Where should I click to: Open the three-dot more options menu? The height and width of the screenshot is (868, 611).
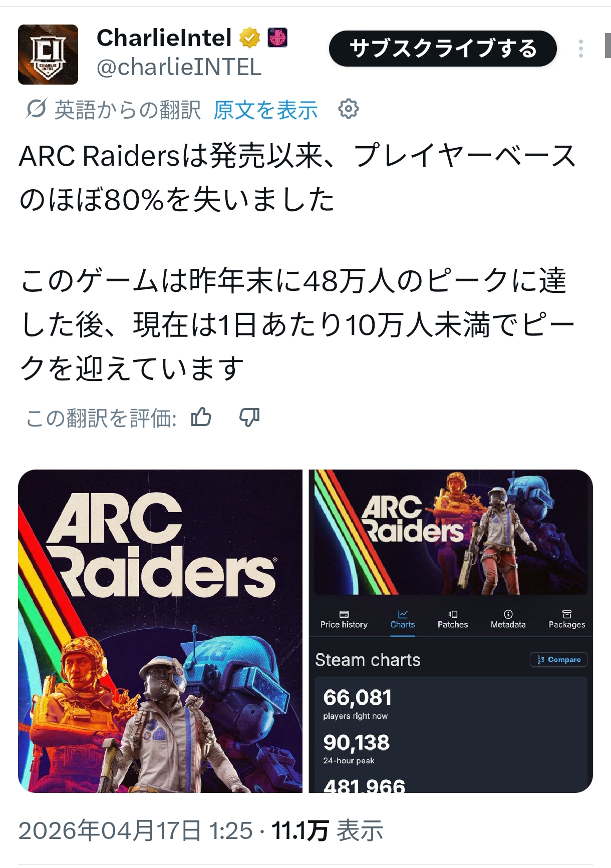tap(580, 49)
